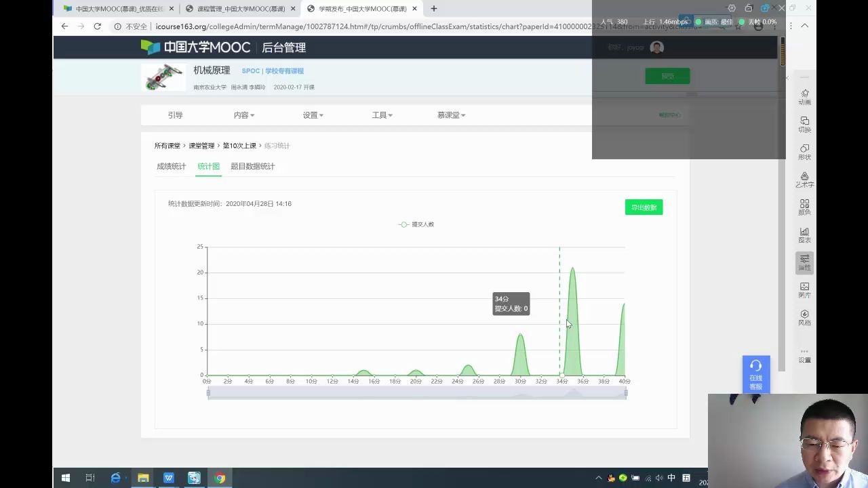Collapse panel with the top-right up chevron
The height and width of the screenshot is (488, 868).
click(805, 26)
